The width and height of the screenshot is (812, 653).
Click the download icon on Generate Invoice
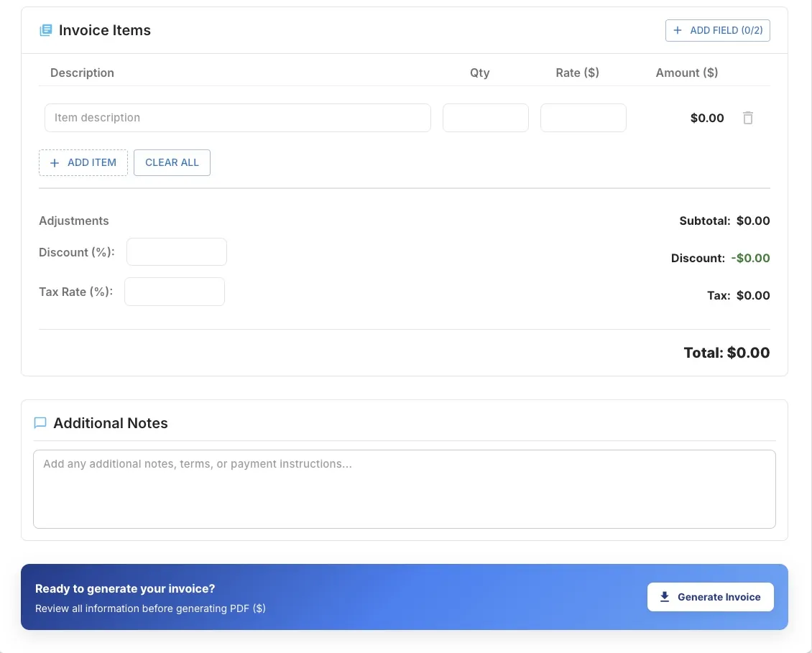click(665, 597)
